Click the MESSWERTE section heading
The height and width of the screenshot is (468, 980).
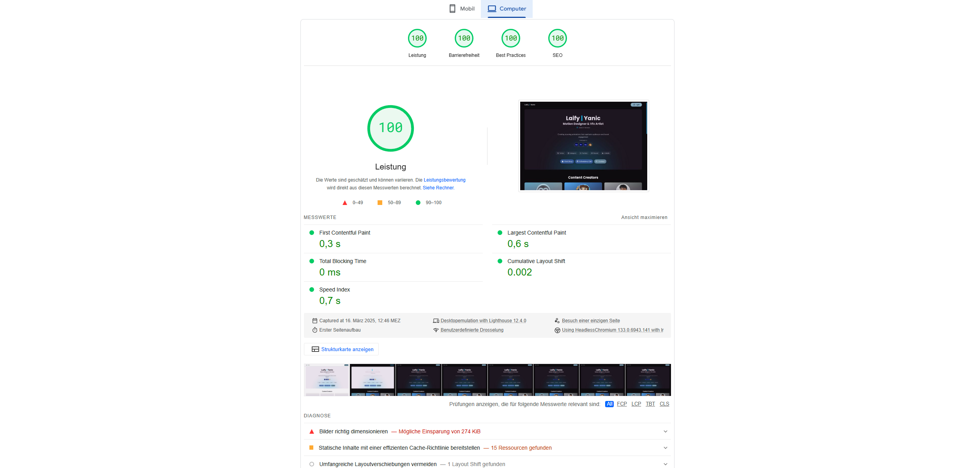[320, 217]
